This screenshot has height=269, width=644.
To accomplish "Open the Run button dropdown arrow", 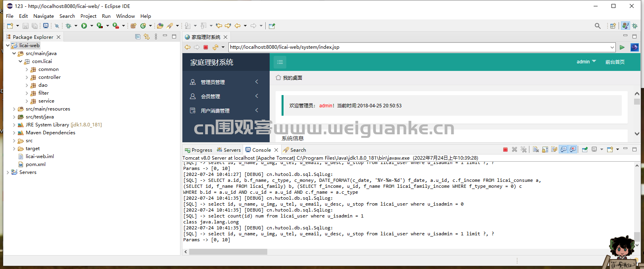I will 92,26.
